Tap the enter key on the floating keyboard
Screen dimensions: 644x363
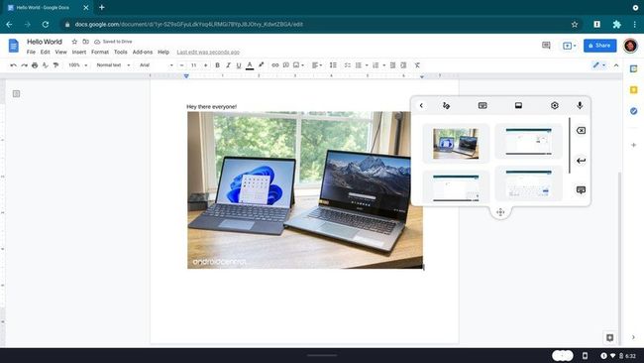click(581, 161)
